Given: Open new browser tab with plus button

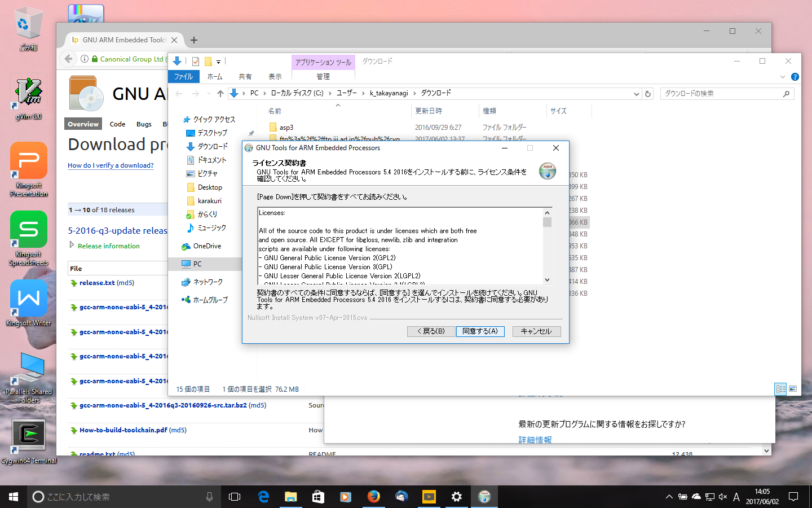Looking at the screenshot, I should (194, 40).
